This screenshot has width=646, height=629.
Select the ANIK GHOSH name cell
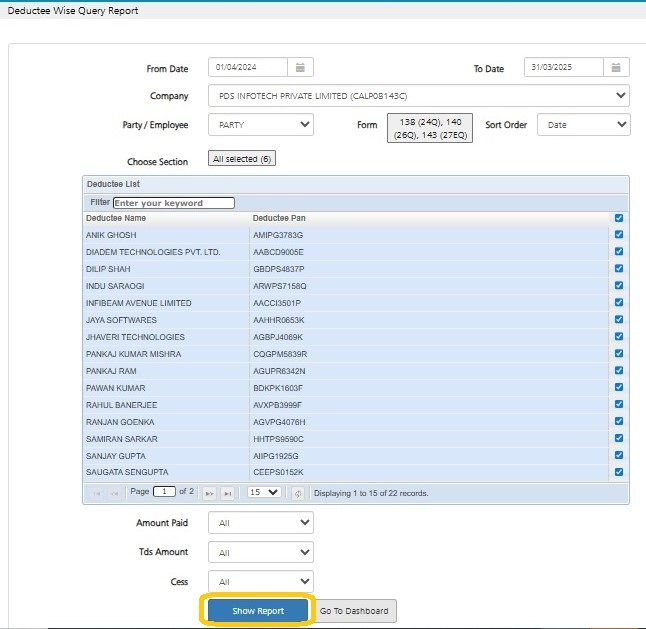pos(166,235)
